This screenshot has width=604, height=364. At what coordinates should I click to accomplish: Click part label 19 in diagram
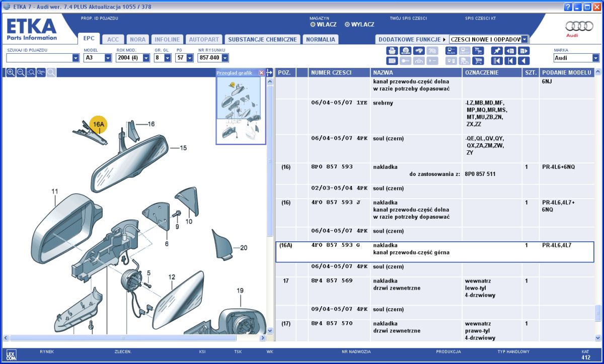(x=240, y=290)
